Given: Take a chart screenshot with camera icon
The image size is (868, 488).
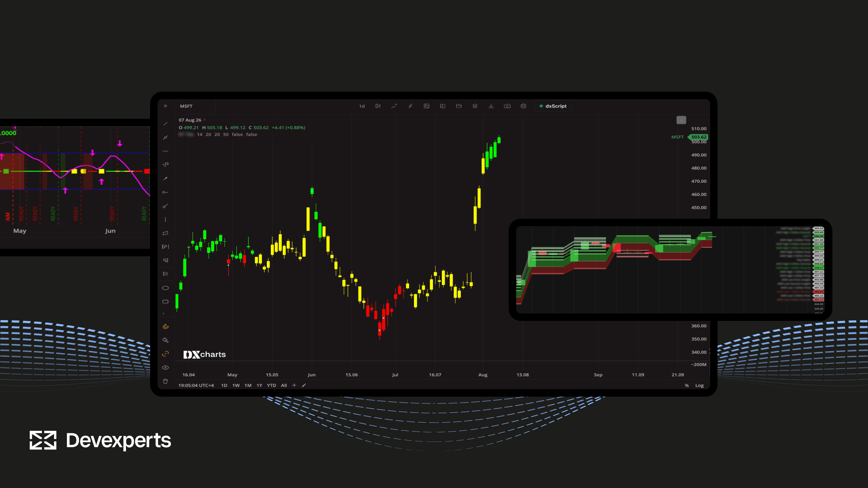Looking at the screenshot, I should point(507,106).
